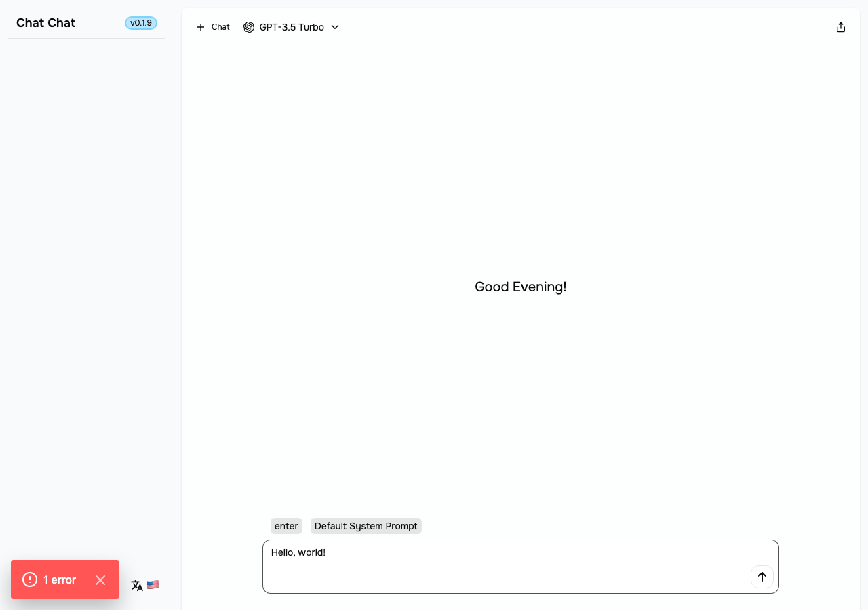Click the v0.1.9 version badge

[x=141, y=23]
